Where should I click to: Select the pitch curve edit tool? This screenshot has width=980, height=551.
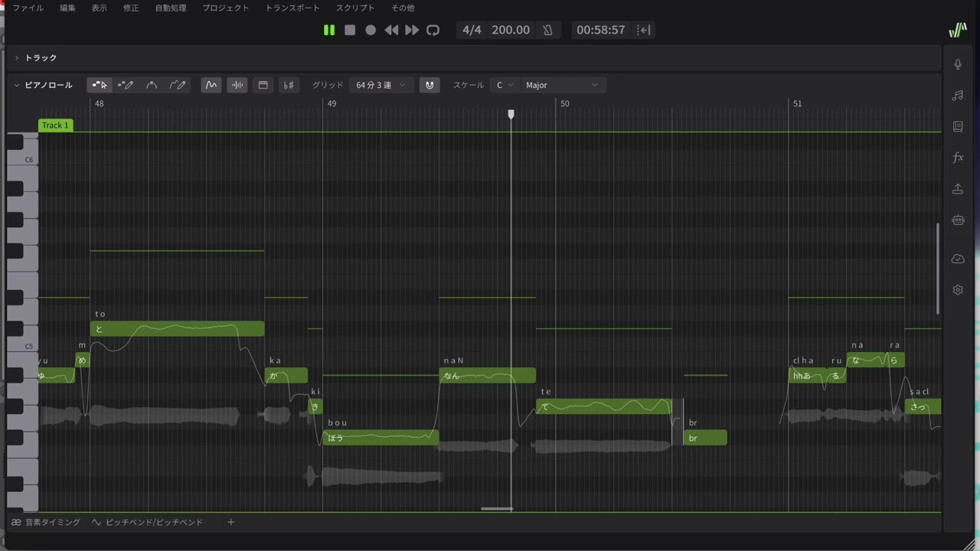point(152,85)
